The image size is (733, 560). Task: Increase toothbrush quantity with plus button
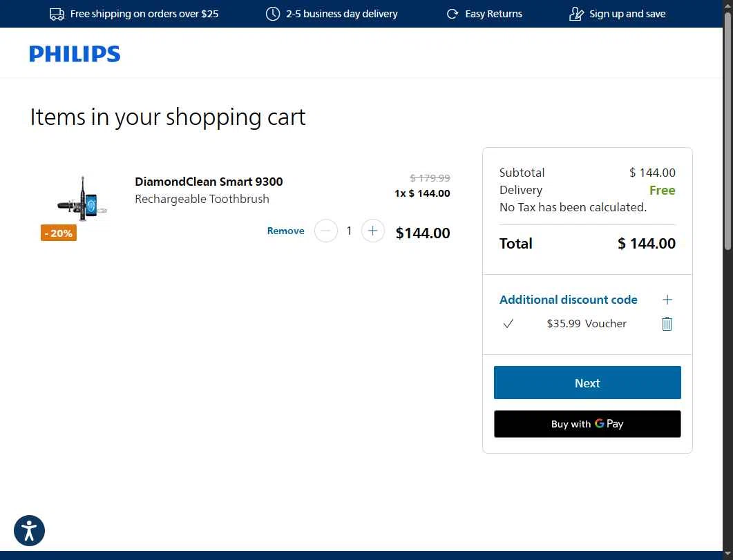(x=372, y=231)
